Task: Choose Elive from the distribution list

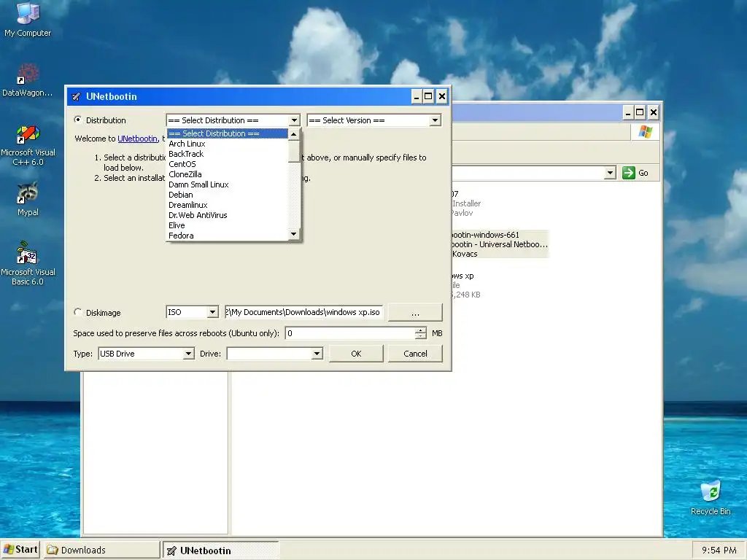Action: (x=228, y=225)
